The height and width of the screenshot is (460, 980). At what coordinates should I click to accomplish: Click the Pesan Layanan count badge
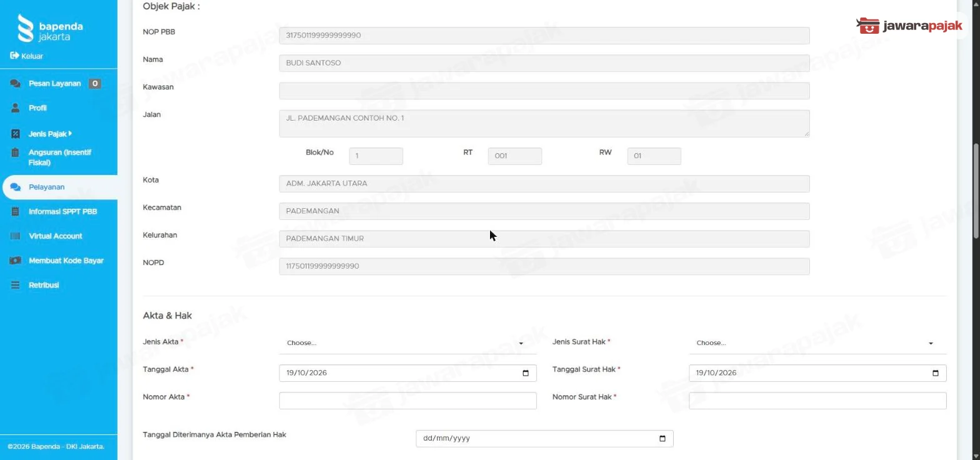click(x=94, y=84)
